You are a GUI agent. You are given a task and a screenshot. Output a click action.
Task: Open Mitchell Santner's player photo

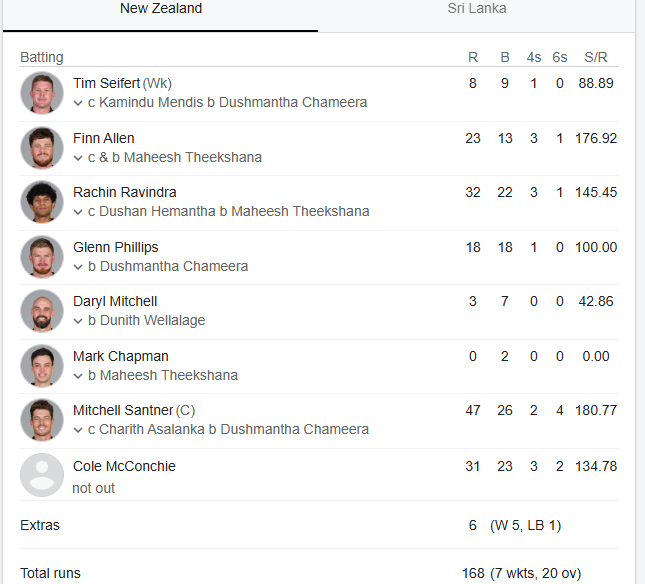point(42,420)
